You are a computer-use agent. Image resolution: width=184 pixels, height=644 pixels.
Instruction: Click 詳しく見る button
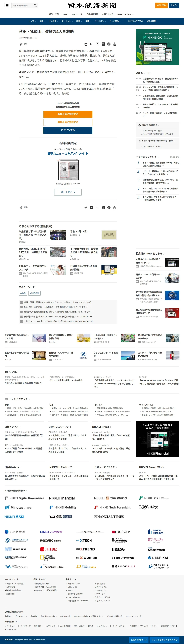68,192
